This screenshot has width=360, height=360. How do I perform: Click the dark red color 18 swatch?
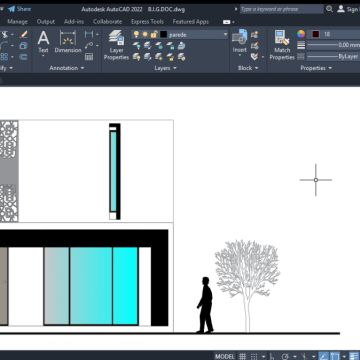316,34
